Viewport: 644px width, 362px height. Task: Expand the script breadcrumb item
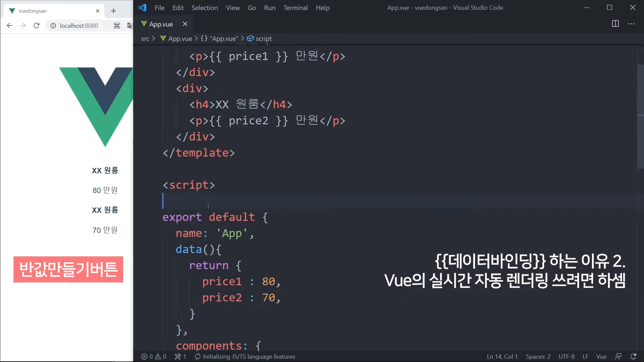(x=263, y=39)
